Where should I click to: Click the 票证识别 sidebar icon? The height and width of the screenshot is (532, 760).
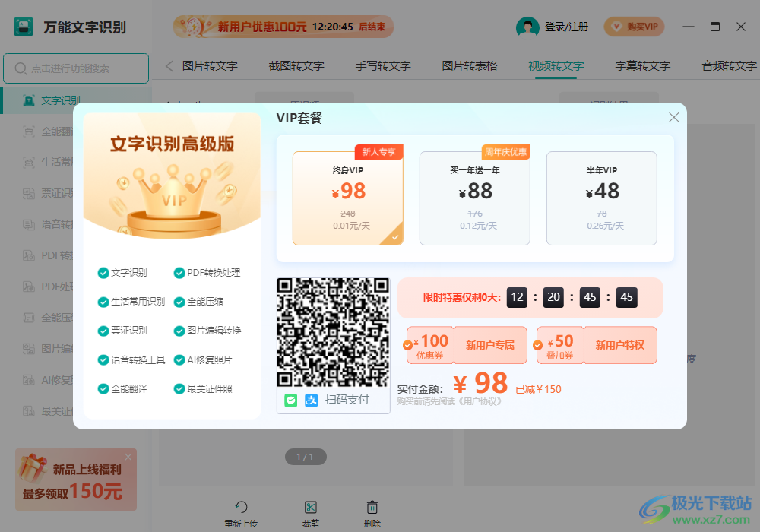pos(29,193)
